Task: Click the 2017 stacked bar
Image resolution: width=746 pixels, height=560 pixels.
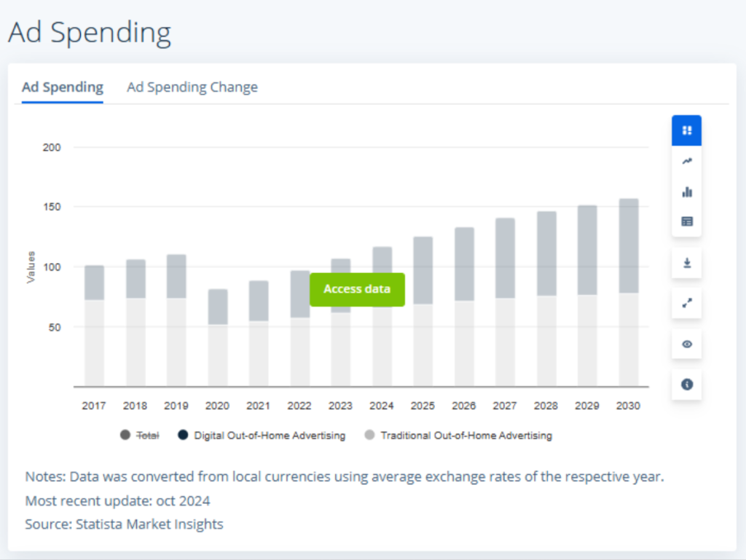Action: coord(94,326)
